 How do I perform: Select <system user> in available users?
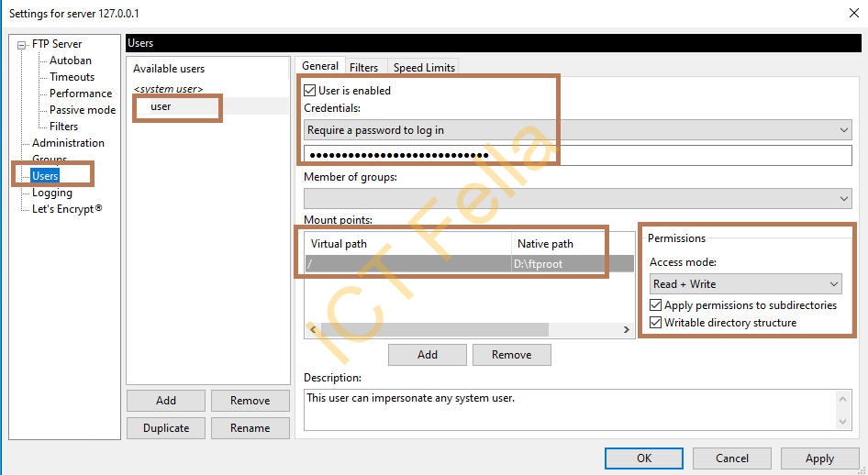click(x=168, y=89)
